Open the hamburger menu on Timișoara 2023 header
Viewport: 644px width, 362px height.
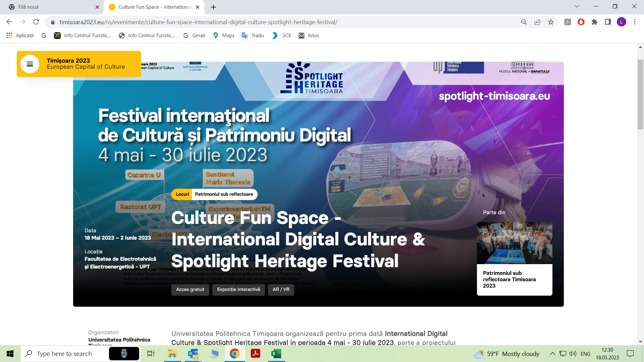point(30,64)
